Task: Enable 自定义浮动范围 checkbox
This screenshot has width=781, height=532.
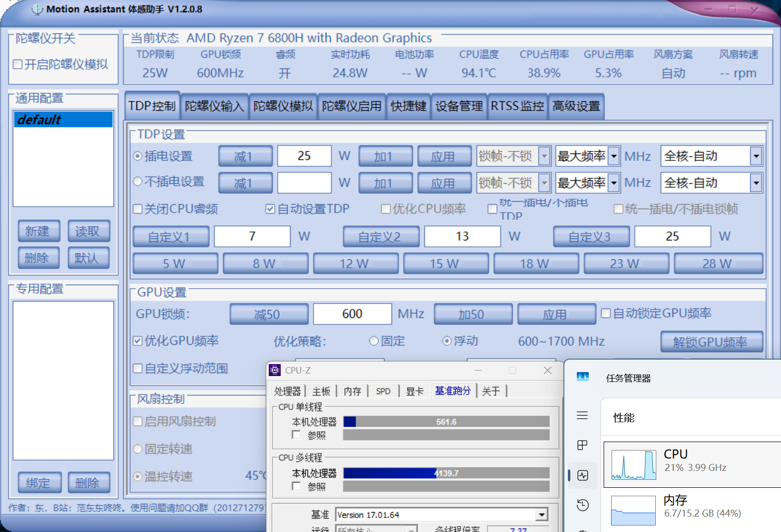Action: [138, 369]
